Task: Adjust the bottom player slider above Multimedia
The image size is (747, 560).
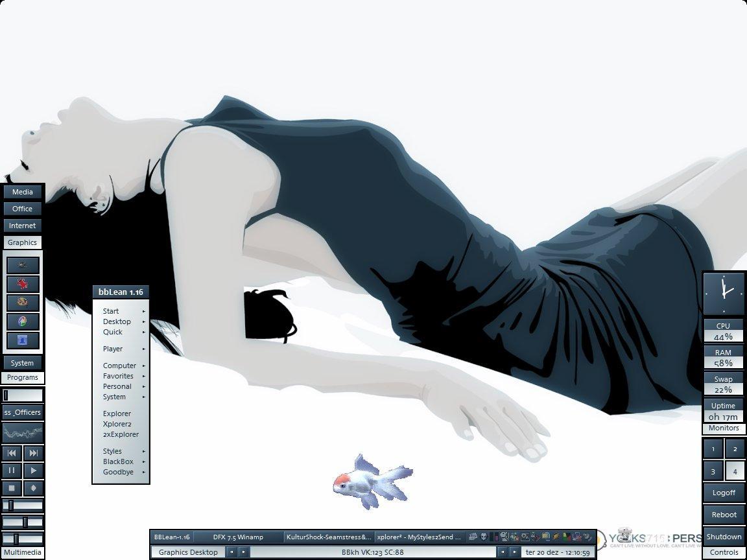Action: point(23,539)
